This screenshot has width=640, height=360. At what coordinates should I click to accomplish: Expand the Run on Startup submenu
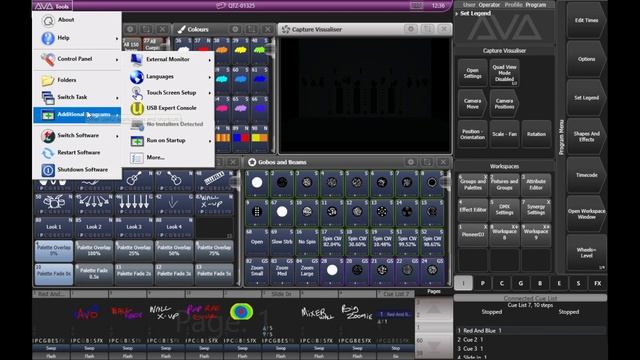[168, 140]
